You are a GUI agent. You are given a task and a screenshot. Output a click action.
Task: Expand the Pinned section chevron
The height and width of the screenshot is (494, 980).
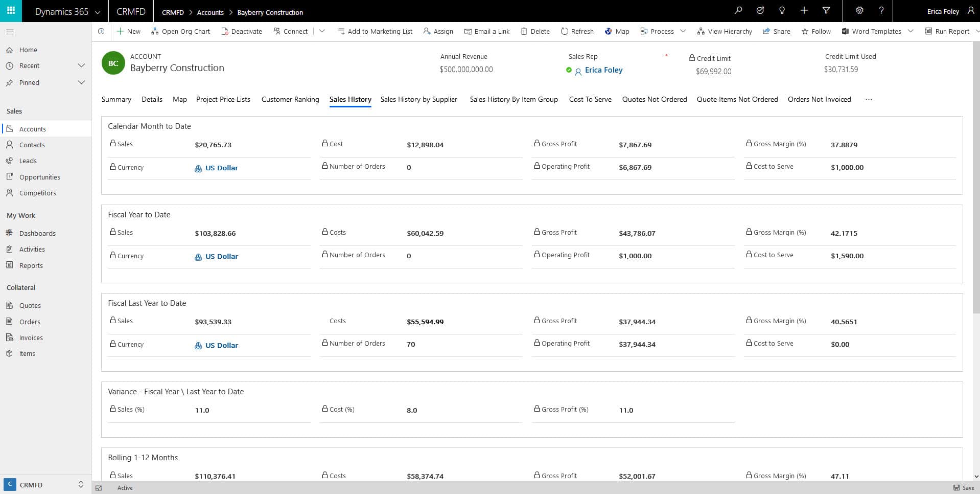[81, 82]
